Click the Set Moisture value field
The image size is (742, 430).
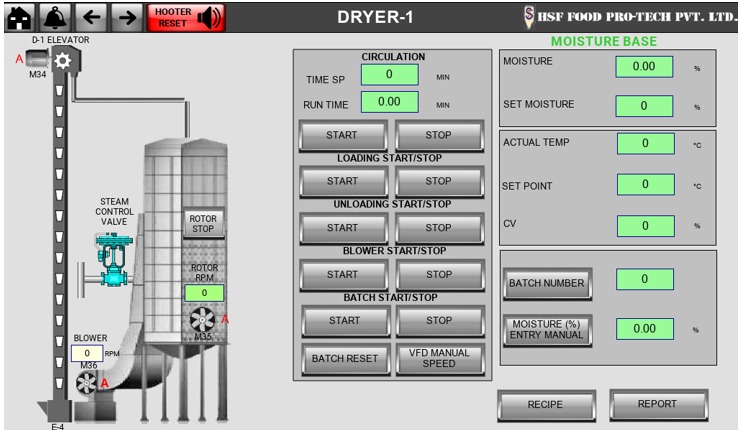(x=644, y=105)
